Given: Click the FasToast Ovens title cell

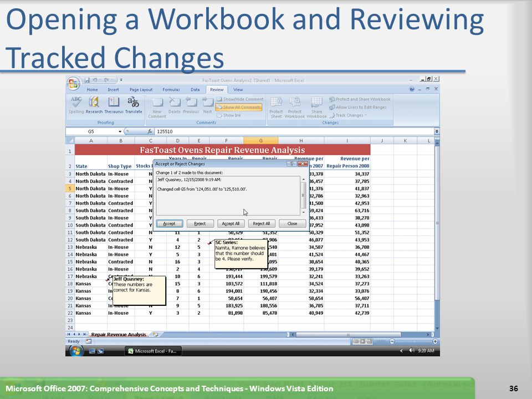Looking at the screenshot, I should coord(222,150).
